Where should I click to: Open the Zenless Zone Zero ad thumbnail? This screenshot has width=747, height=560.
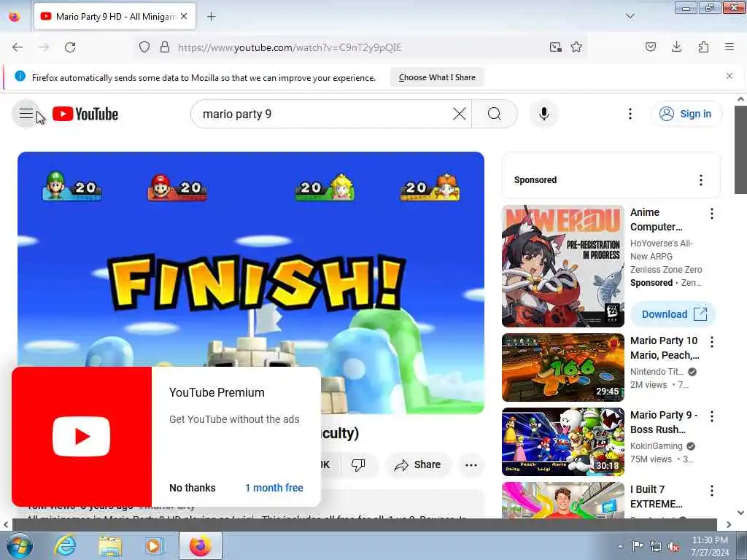(x=562, y=266)
